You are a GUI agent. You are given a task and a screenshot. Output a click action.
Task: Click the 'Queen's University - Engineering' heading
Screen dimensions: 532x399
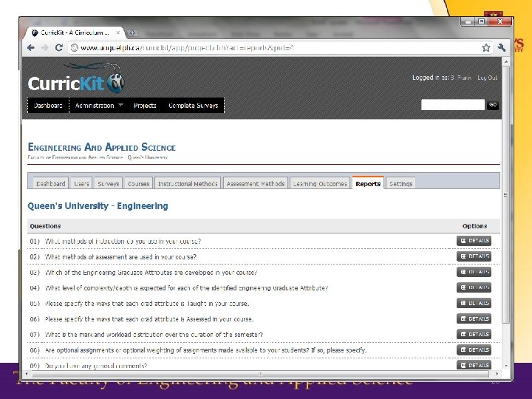pyautogui.click(x=98, y=206)
